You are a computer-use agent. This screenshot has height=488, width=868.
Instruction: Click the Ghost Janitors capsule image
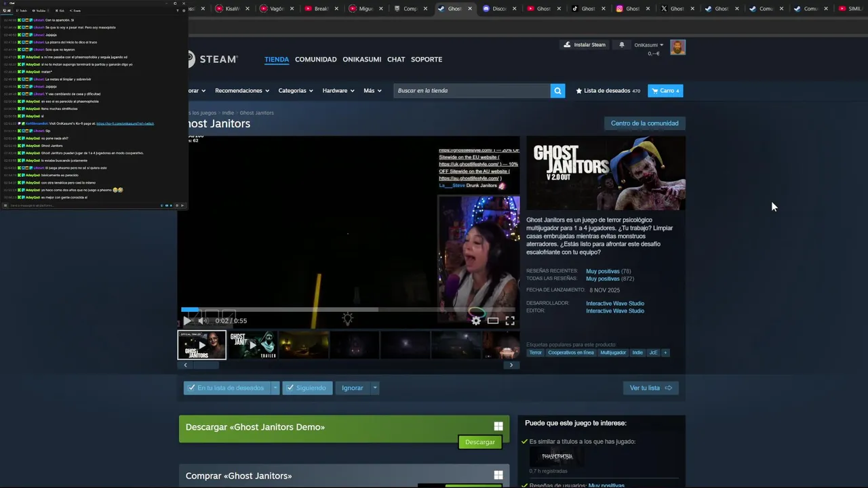pos(606,173)
